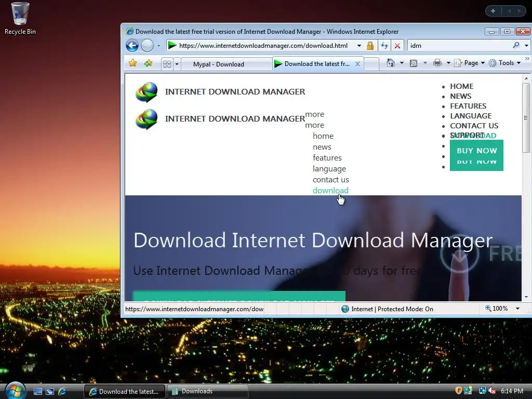Open a new blank tab
The width and height of the screenshot is (532, 399).
[371, 64]
